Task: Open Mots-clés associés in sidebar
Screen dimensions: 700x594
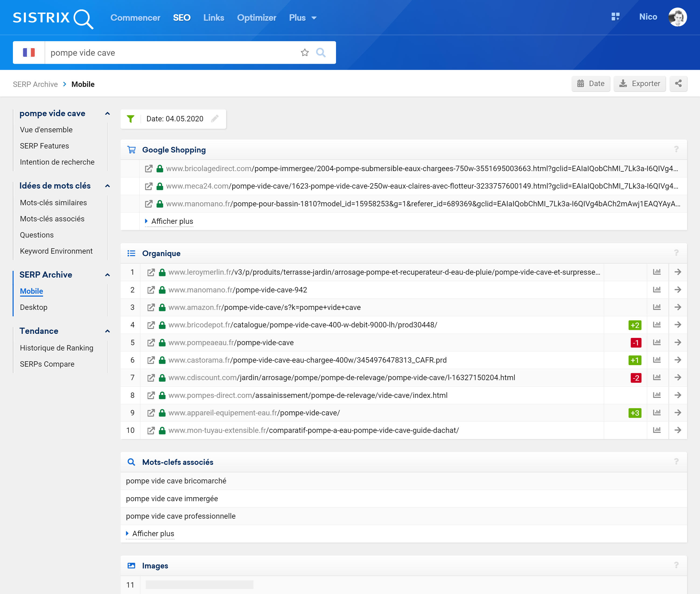Action: point(52,218)
